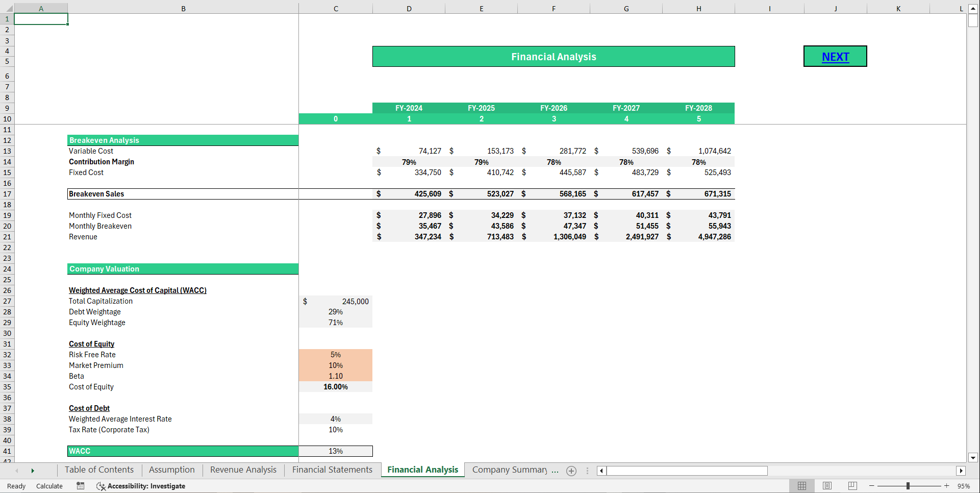Click the NEXT hyperlink button
The height and width of the screenshot is (493, 980).
835,56
